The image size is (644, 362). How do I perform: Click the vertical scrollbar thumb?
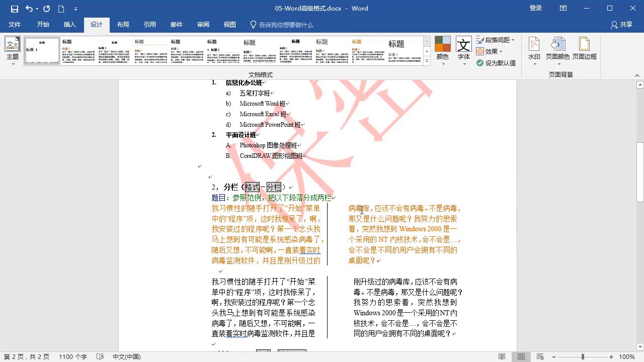click(639, 172)
